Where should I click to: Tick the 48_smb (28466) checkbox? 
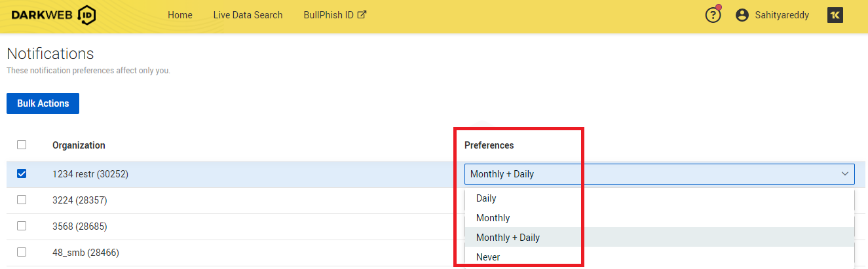click(x=22, y=252)
